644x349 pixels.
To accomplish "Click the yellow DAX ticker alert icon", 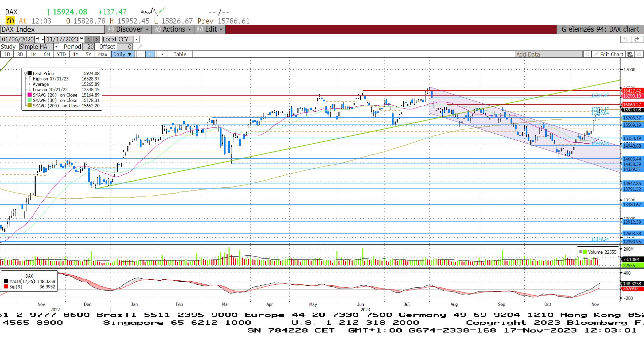I will pyautogui.click(x=10, y=21).
